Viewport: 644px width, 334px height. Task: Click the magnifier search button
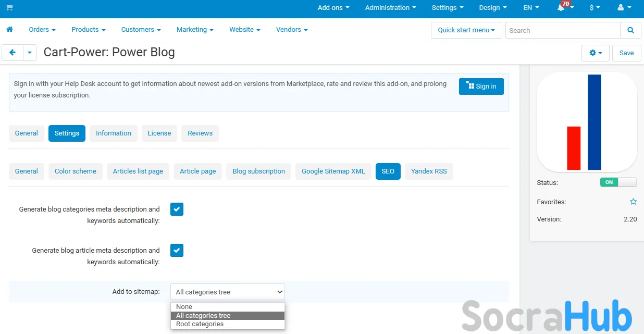pos(630,30)
